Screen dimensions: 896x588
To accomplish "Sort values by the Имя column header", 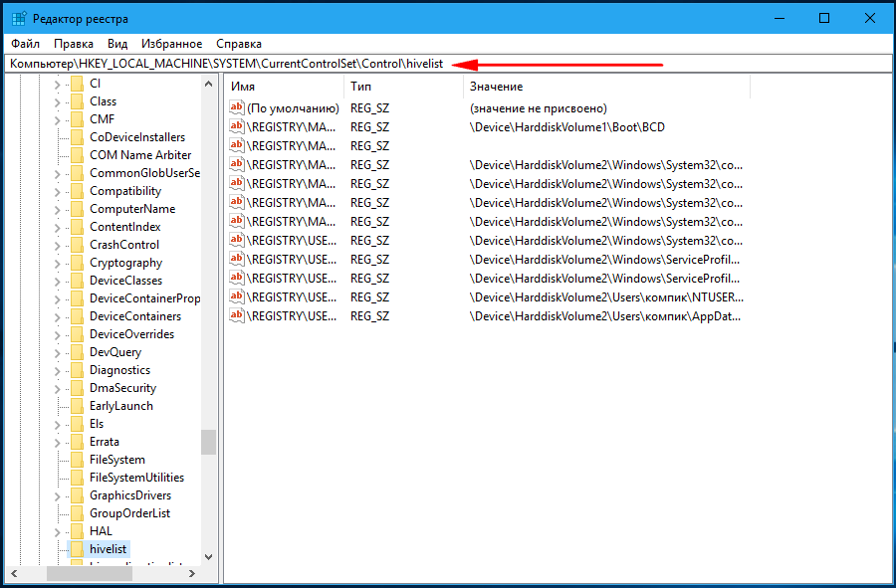I will pyautogui.click(x=284, y=87).
